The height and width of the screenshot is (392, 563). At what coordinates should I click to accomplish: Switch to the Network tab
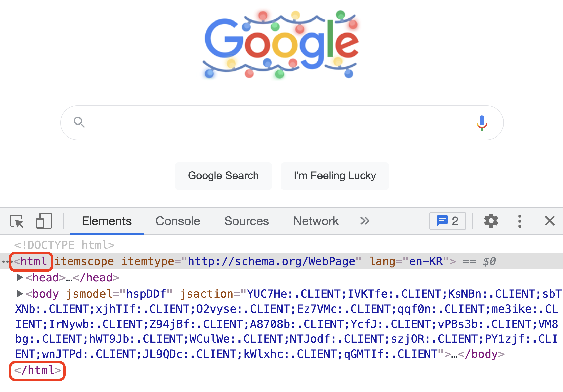click(316, 221)
